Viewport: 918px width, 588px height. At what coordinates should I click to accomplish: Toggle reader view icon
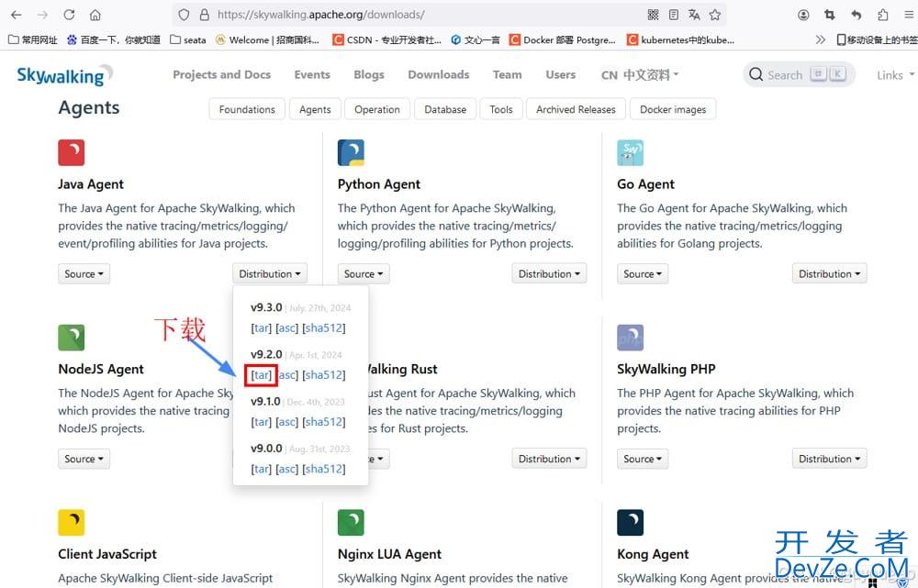[674, 15]
